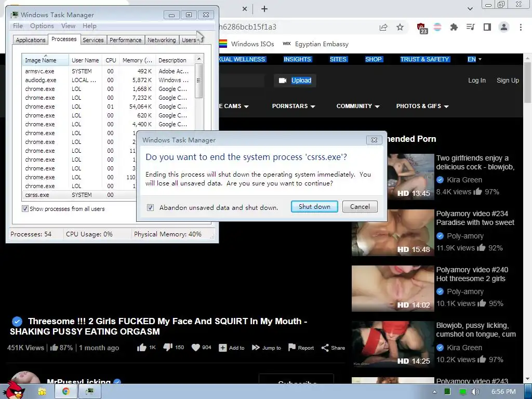Image resolution: width=532 pixels, height=399 pixels.
Task: Open the Options menu in Task Manager
Action: tap(42, 26)
